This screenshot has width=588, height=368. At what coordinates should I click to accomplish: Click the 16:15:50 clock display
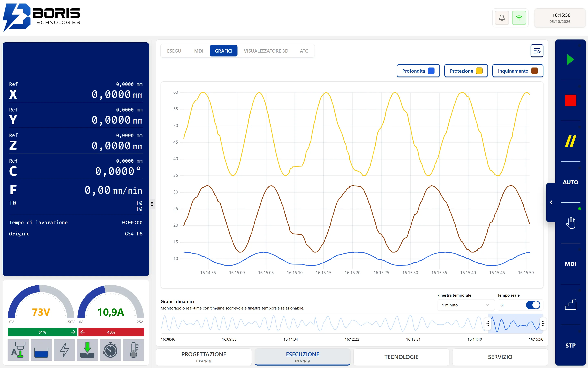point(560,18)
